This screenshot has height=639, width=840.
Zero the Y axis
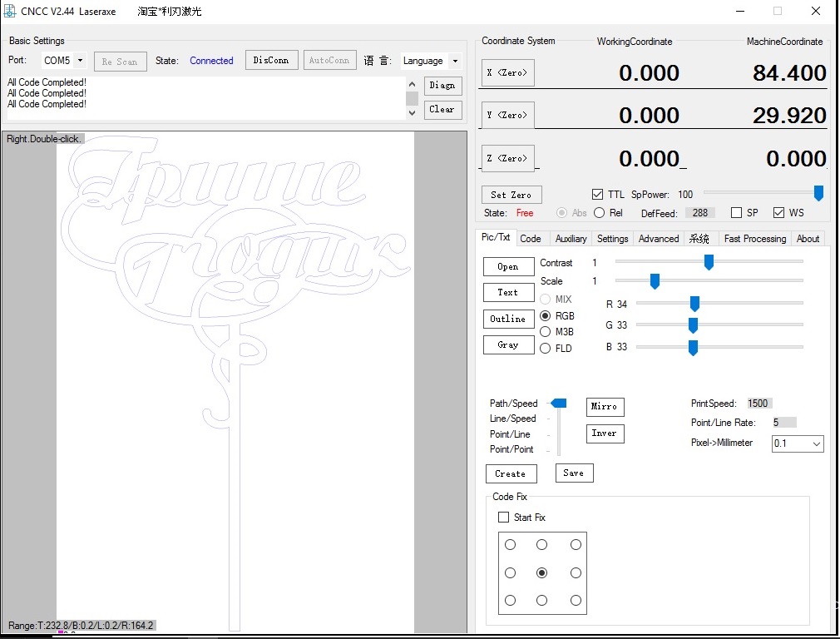508,115
